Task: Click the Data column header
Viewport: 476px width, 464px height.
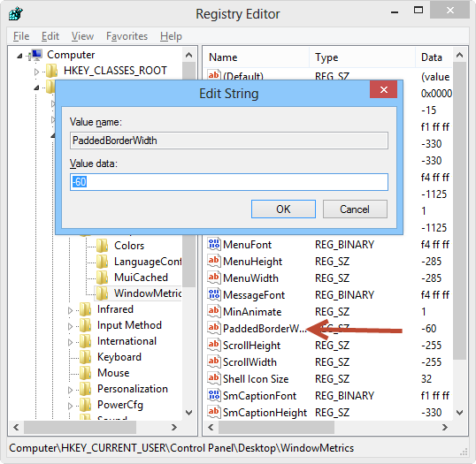Action: [434, 57]
